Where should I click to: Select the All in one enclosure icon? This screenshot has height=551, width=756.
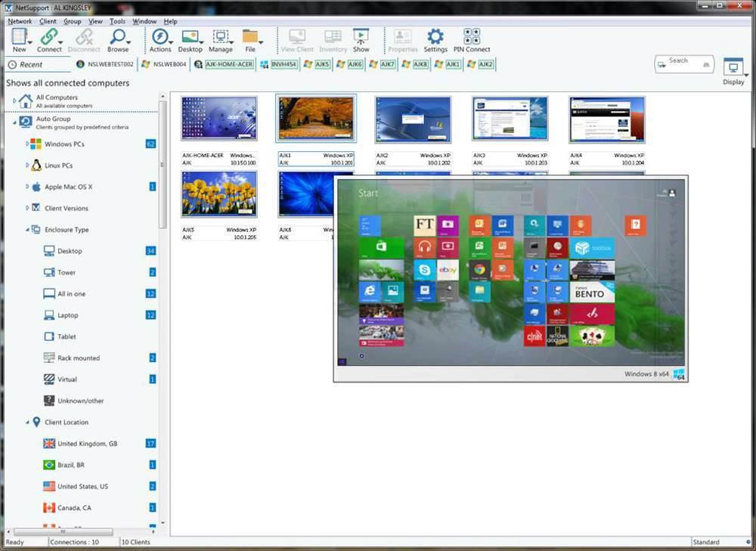click(x=49, y=293)
